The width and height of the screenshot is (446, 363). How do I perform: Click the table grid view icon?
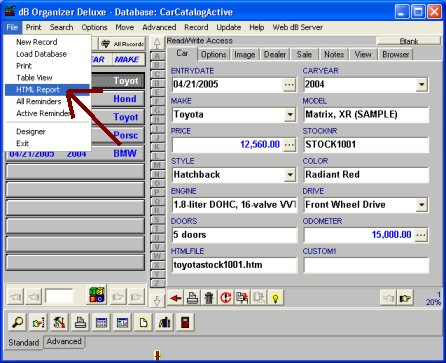point(101,323)
